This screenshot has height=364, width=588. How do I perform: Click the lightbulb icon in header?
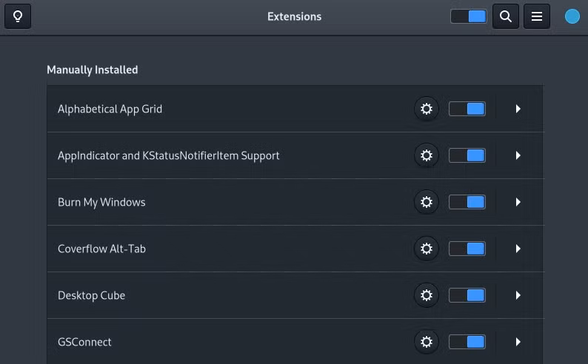click(x=18, y=16)
